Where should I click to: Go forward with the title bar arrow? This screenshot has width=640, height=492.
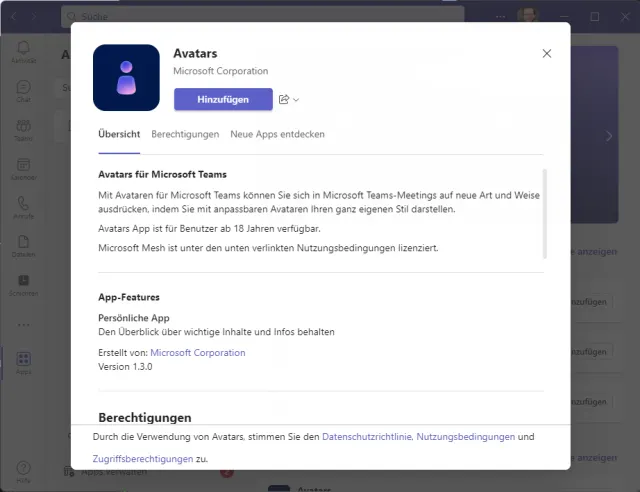33,16
